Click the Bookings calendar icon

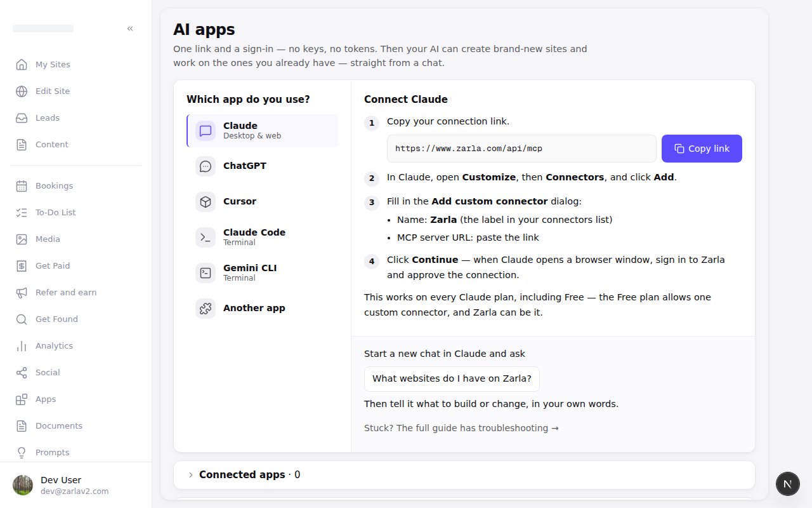click(22, 186)
